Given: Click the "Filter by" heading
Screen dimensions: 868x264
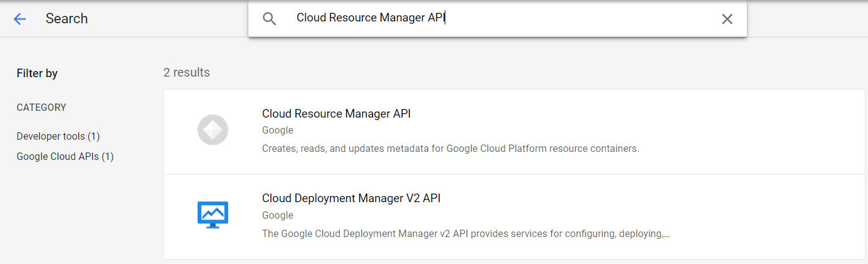Looking at the screenshot, I should 37,74.
